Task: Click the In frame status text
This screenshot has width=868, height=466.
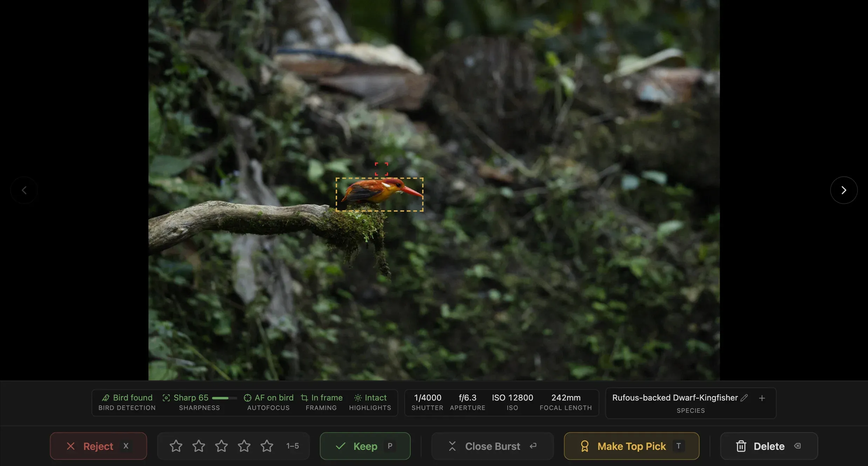Action: (327, 398)
